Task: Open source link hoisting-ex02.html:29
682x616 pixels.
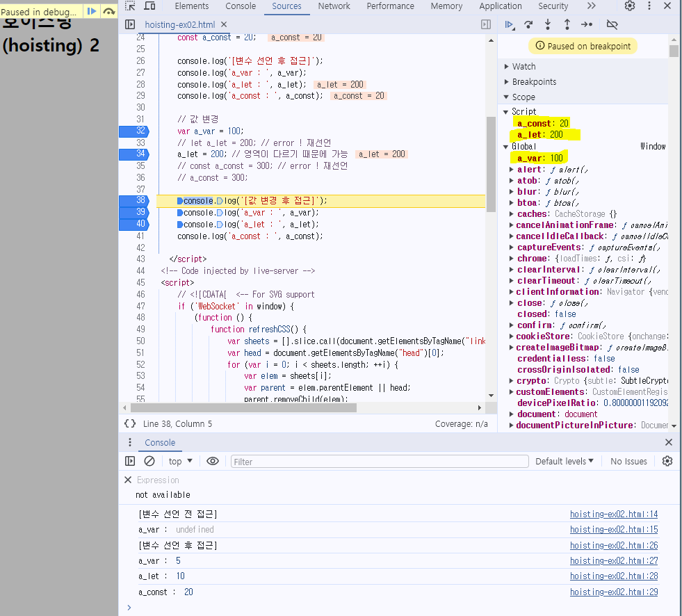Action: 614,592
